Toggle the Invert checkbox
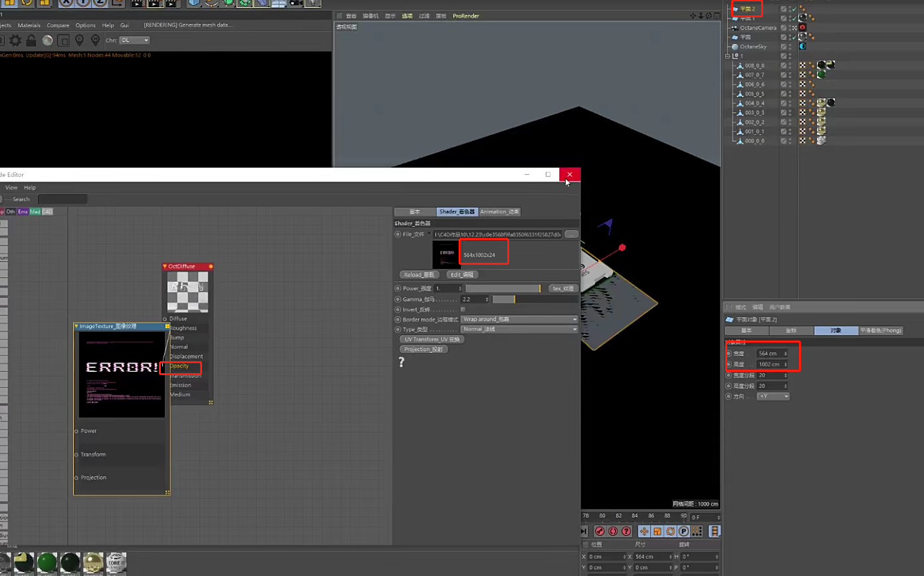 pyautogui.click(x=463, y=309)
